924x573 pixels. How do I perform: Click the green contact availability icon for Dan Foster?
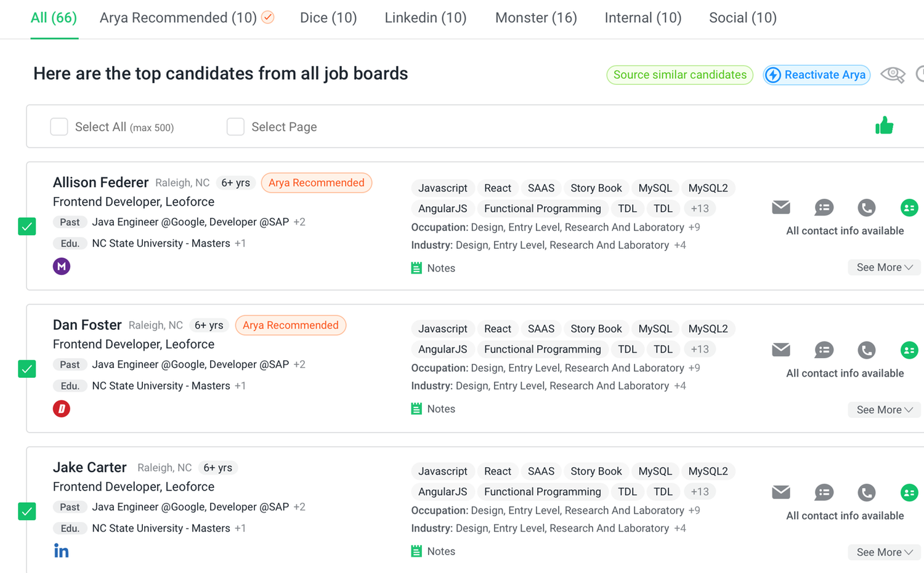point(909,350)
